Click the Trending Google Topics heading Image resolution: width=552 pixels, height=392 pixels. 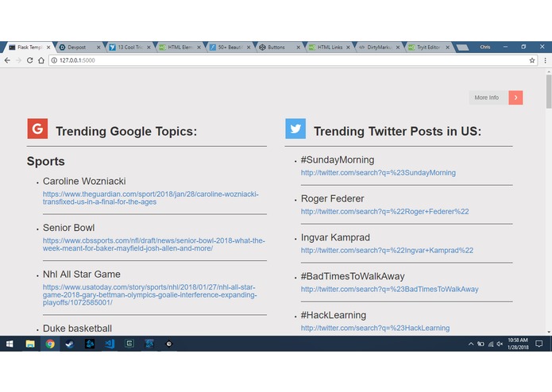pos(126,131)
